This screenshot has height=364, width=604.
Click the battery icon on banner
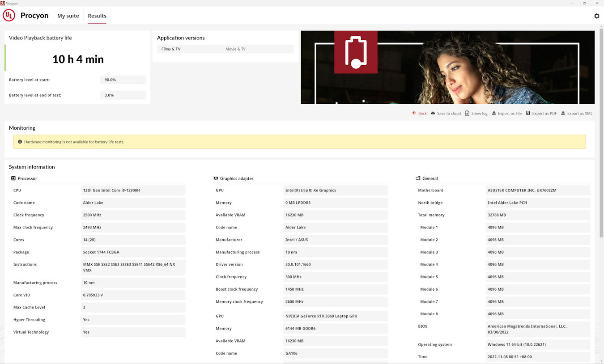(x=356, y=52)
